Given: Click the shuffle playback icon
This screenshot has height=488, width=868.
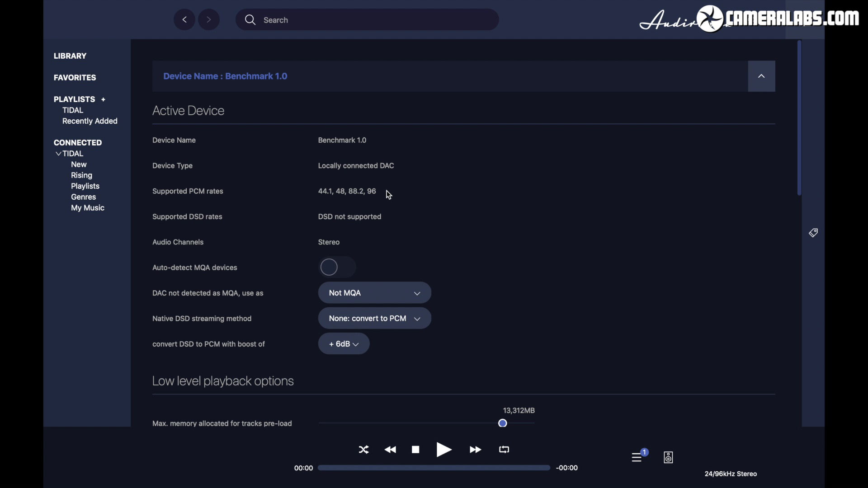Looking at the screenshot, I should pyautogui.click(x=363, y=450).
